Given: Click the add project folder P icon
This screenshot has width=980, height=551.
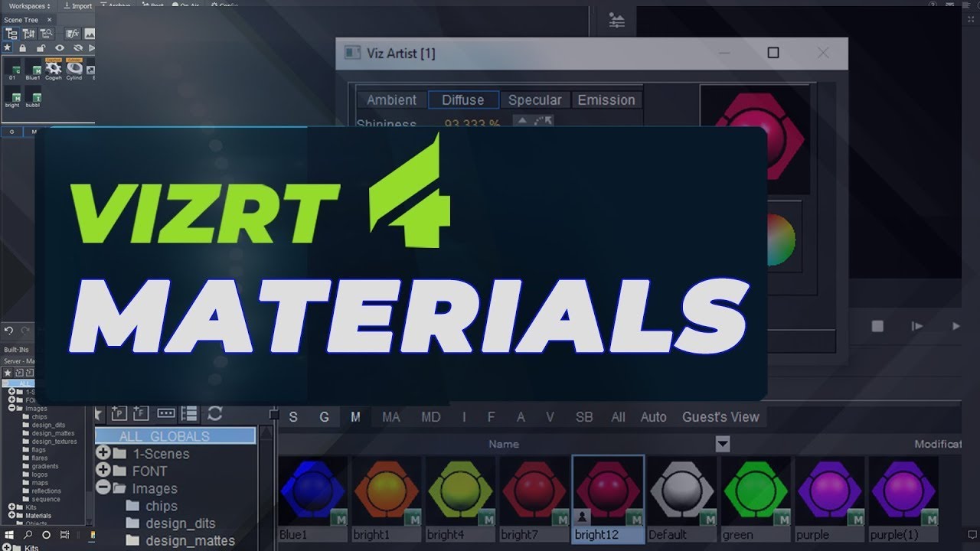Looking at the screenshot, I should [x=119, y=413].
